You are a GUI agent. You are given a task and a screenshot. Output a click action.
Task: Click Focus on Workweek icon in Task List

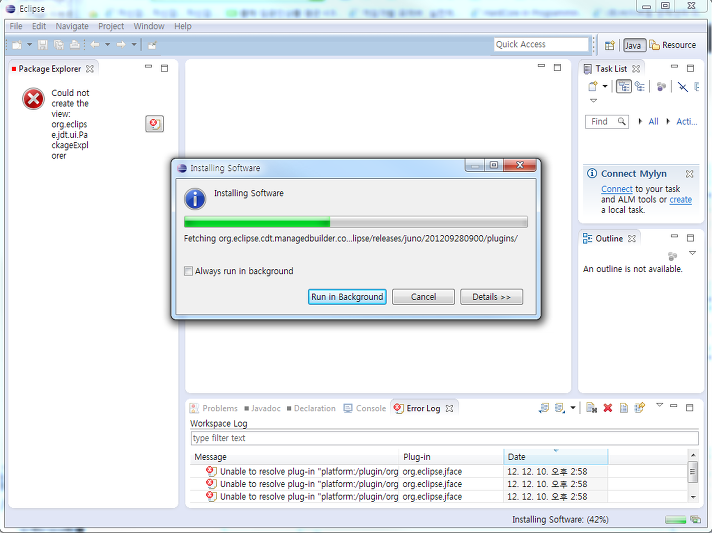coord(662,86)
